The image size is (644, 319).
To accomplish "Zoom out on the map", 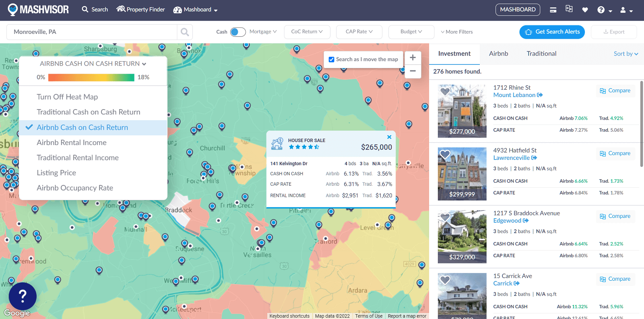I will (x=413, y=71).
